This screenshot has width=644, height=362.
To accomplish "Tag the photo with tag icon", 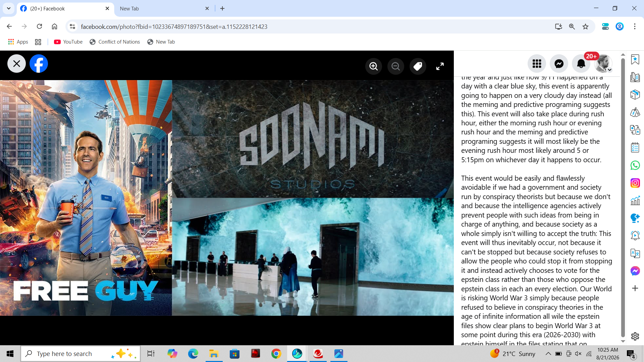I will pyautogui.click(x=418, y=66).
